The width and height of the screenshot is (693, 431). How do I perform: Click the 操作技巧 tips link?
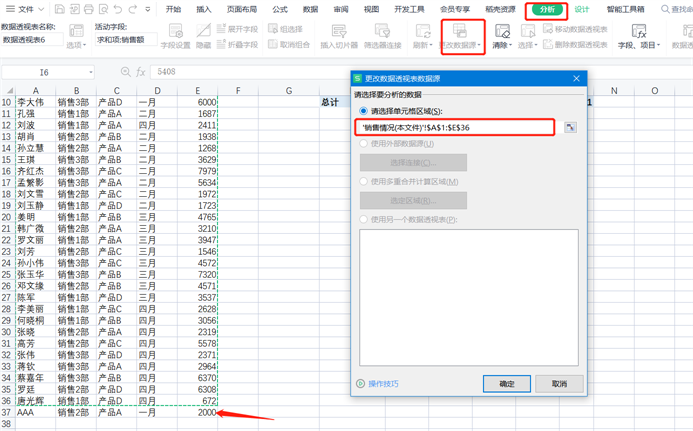pyautogui.click(x=383, y=384)
